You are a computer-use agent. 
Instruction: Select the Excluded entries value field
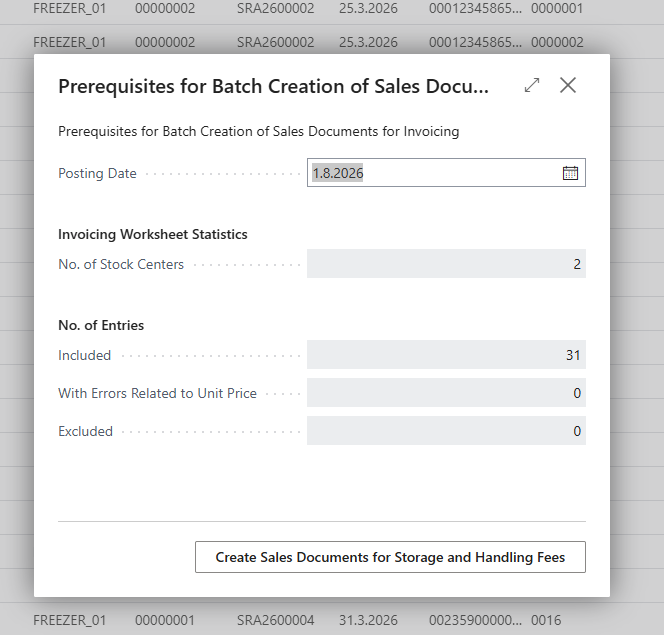(x=446, y=431)
